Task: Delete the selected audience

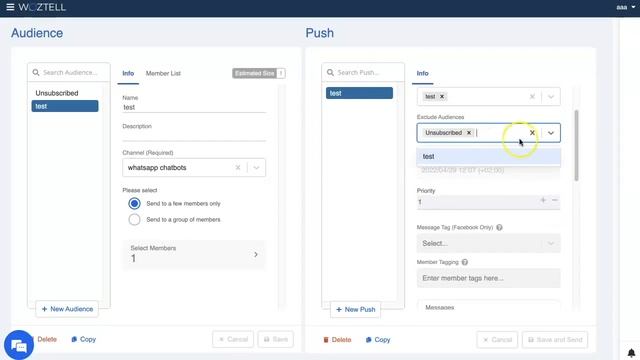Action: (46, 339)
